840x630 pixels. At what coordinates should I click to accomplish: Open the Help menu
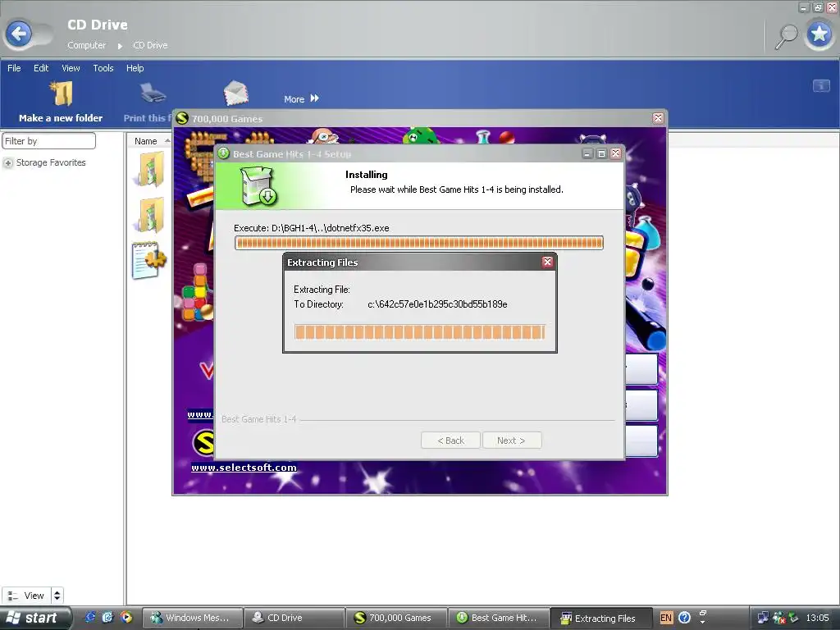click(x=135, y=68)
